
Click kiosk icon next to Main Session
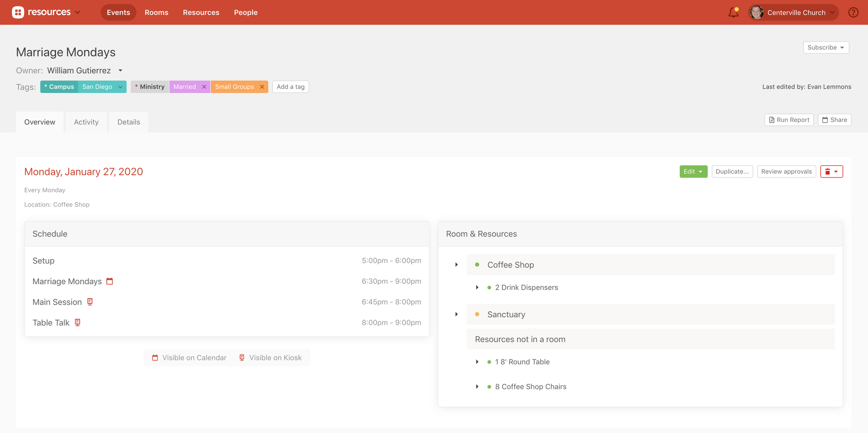click(x=90, y=302)
